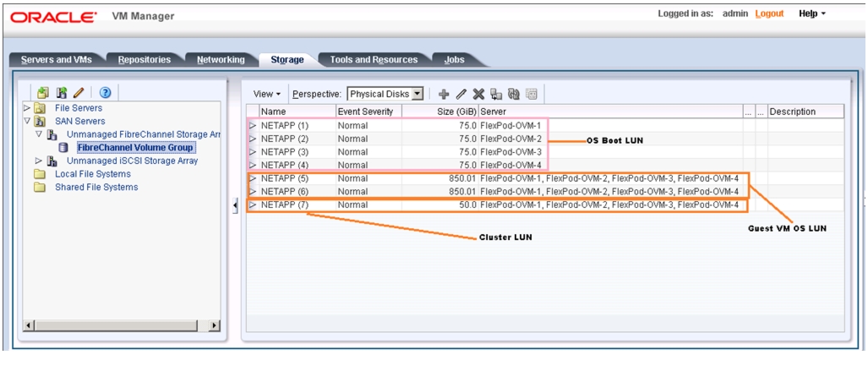Click the edit physical disk pencil icon
Image resolution: width=868 pixels, height=371 pixels.
[461, 94]
